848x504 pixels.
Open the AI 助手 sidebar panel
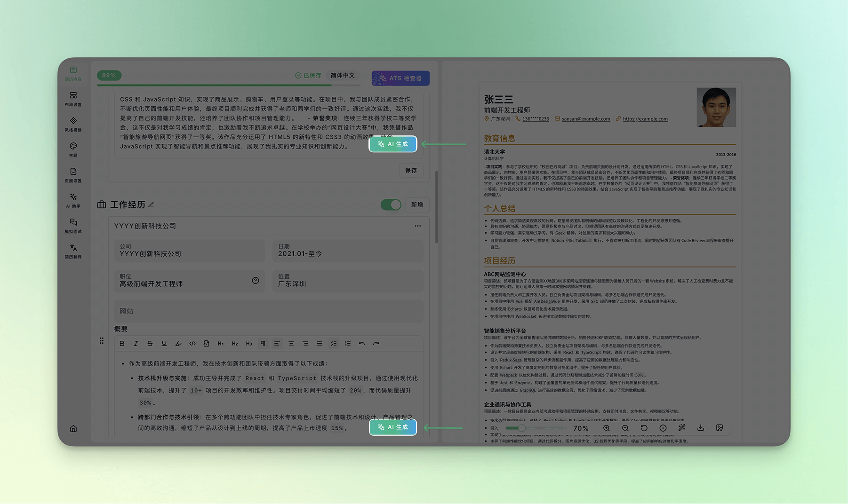73,200
